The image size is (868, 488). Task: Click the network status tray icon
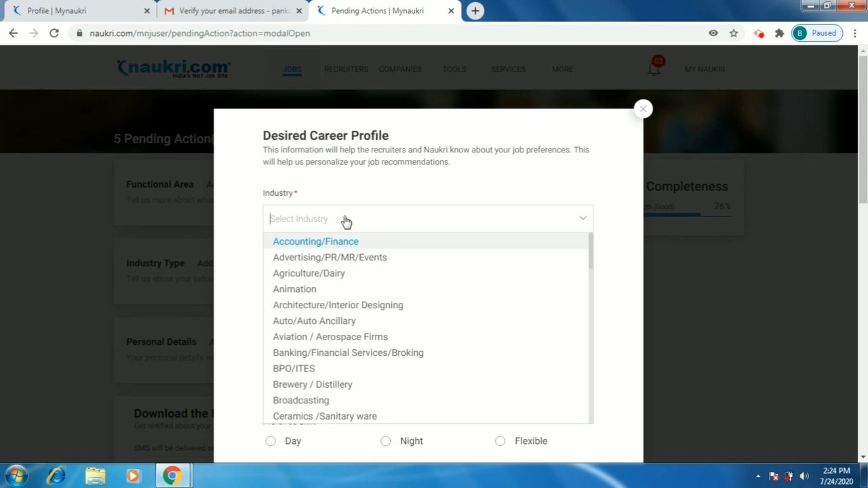pyautogui.click(x=789, y=476)
